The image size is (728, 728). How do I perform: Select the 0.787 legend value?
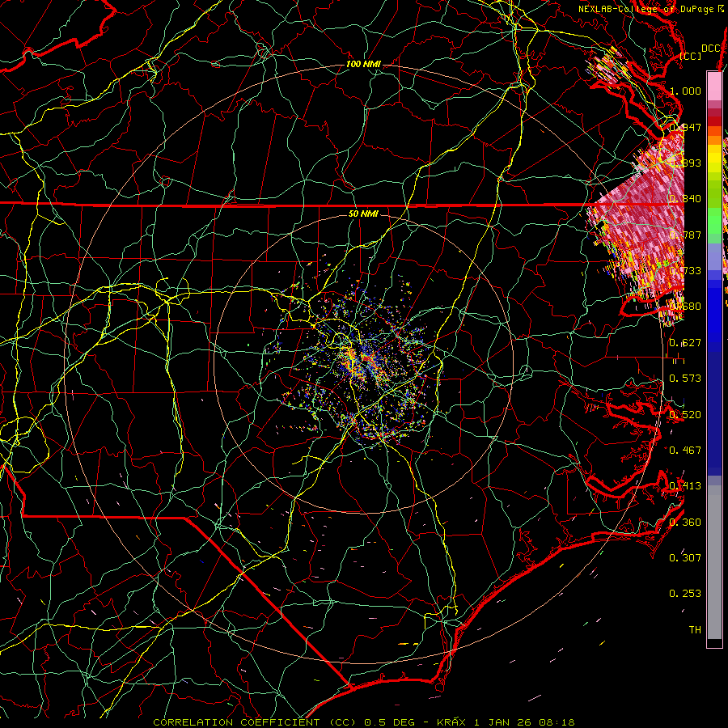(685, 235)
